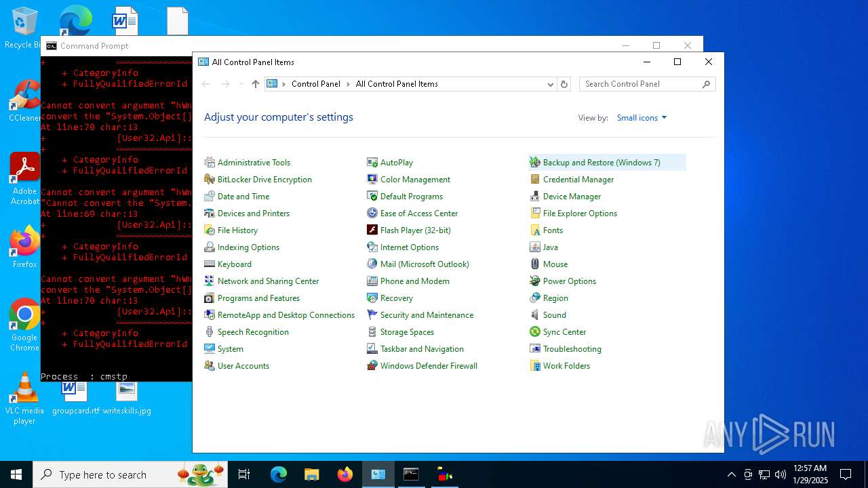Viewport: 868px width, 488px height.
Task: Open the Phone and Modem link
Action: click(x=414, y=281)
